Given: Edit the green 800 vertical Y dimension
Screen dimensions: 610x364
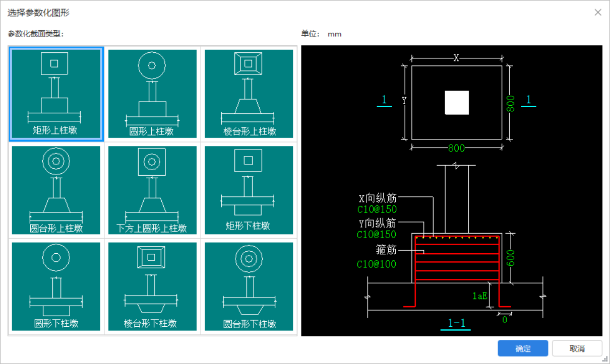Looking at the screenshot, I should pyautogui.click(x=511, y=103).
